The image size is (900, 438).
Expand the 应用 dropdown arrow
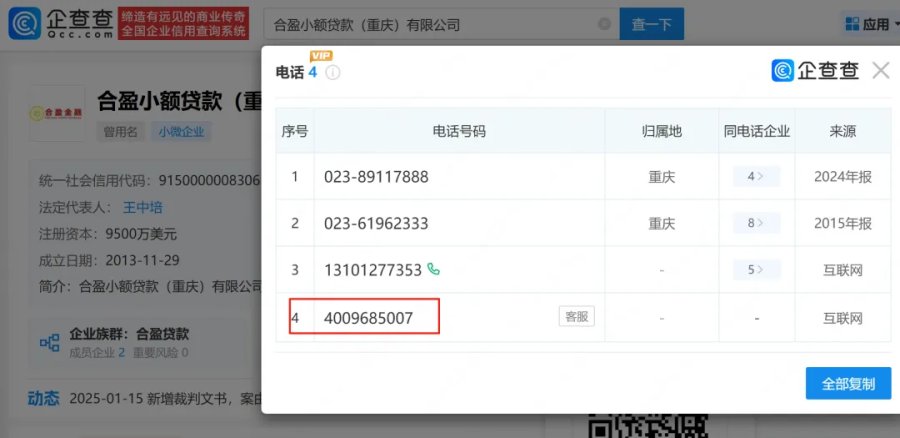coord(895,25)
